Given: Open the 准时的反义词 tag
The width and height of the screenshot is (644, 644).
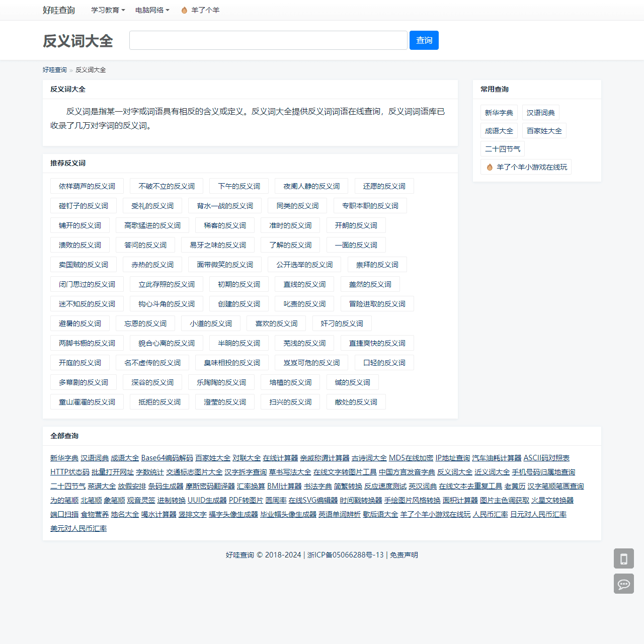Looking at the screenshot, I should coord(290,225).
